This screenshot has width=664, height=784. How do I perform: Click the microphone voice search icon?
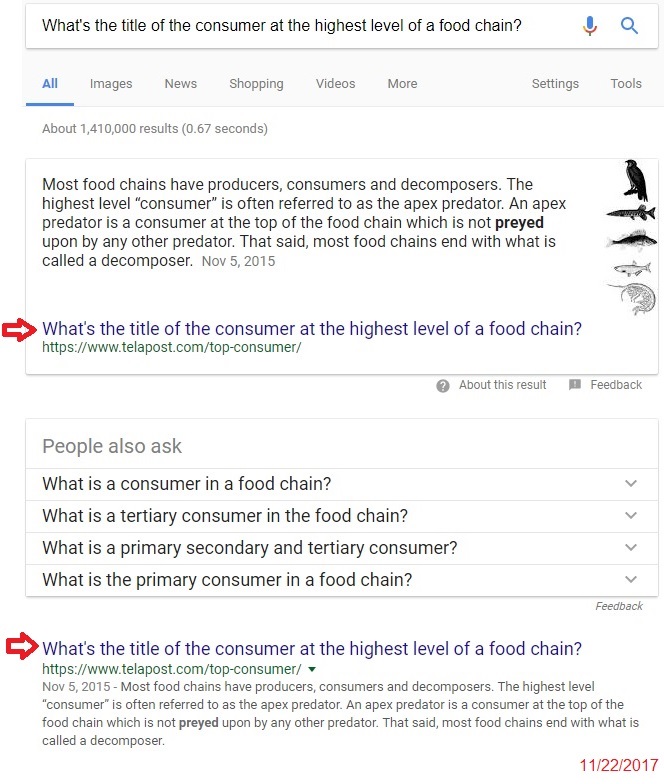590,26
